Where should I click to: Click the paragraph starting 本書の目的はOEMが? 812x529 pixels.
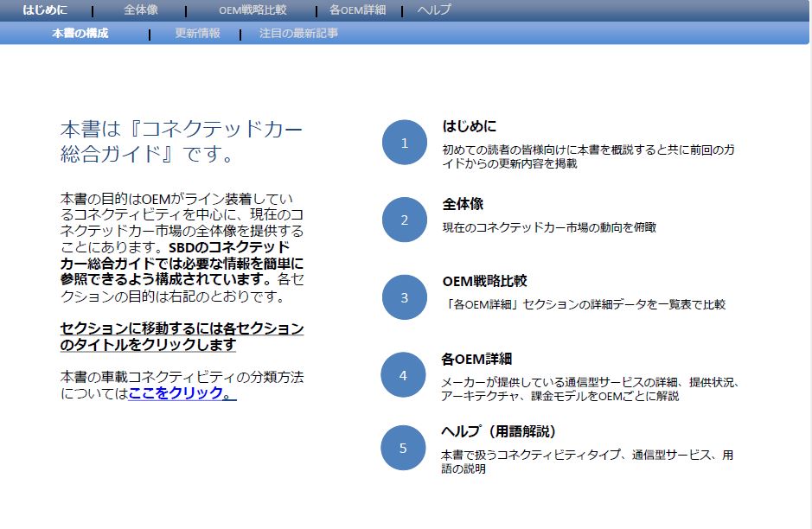182,247
